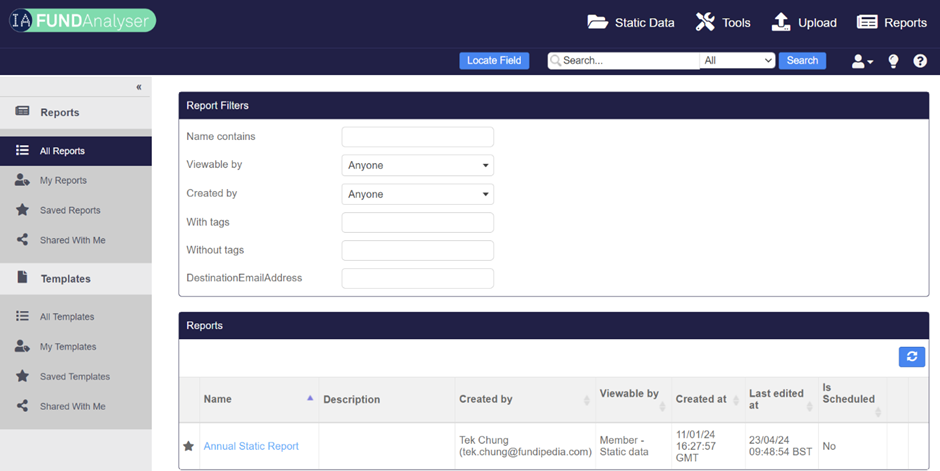The width and height of the screenshot is (940, 471).
Task: Open the Annual Static Report link
Action: [251, 446]
